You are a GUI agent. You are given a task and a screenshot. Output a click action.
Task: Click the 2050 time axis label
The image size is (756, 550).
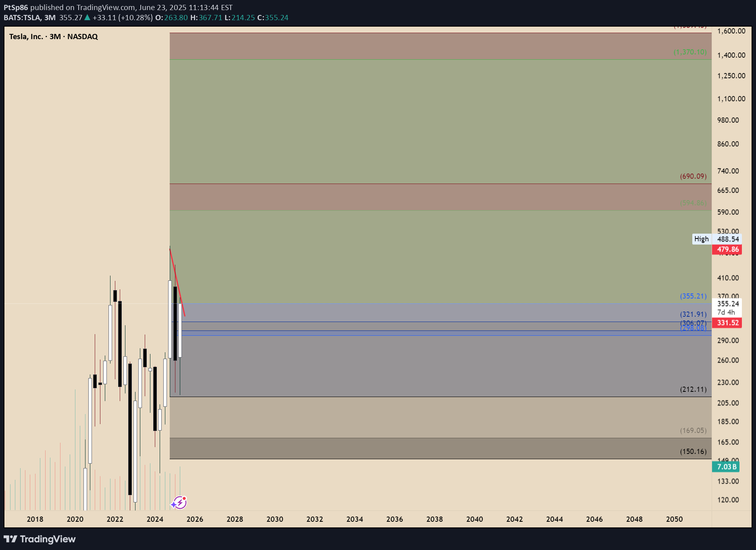(x=675, y=519)
